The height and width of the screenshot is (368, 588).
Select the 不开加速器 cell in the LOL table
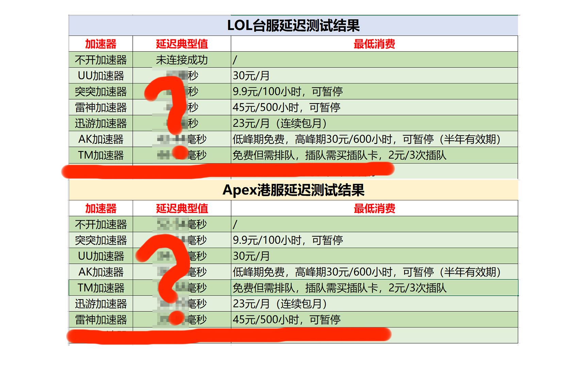pos(101,60)
